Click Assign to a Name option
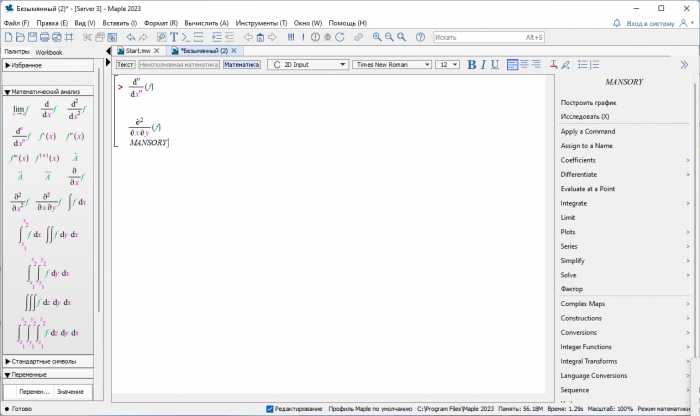 [x=587, y=146]
